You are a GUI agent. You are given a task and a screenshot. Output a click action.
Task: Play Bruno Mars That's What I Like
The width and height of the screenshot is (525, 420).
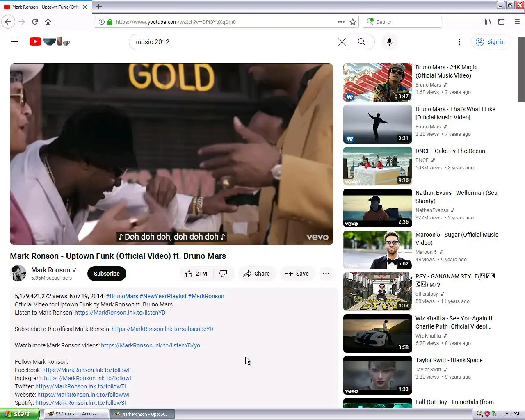click(378, 124)
